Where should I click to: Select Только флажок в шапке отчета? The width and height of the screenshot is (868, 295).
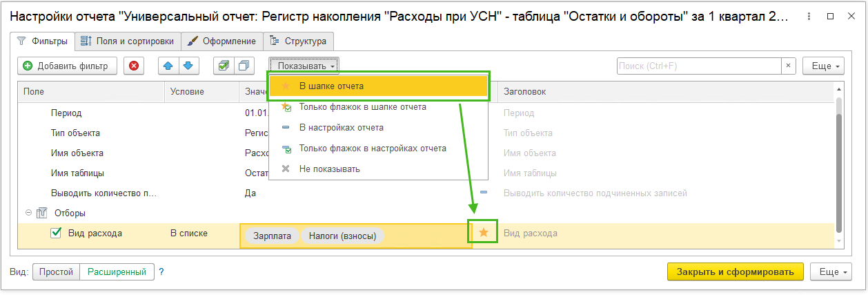tap(378, 107)
